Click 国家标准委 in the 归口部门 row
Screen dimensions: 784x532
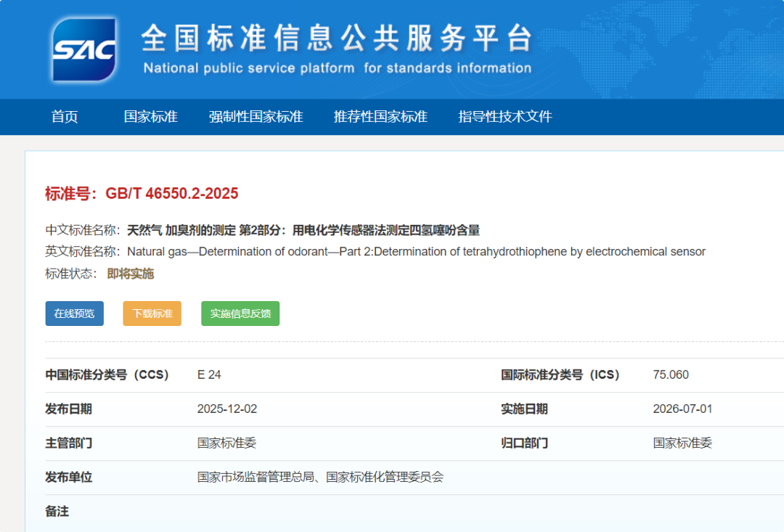(682, 443)
